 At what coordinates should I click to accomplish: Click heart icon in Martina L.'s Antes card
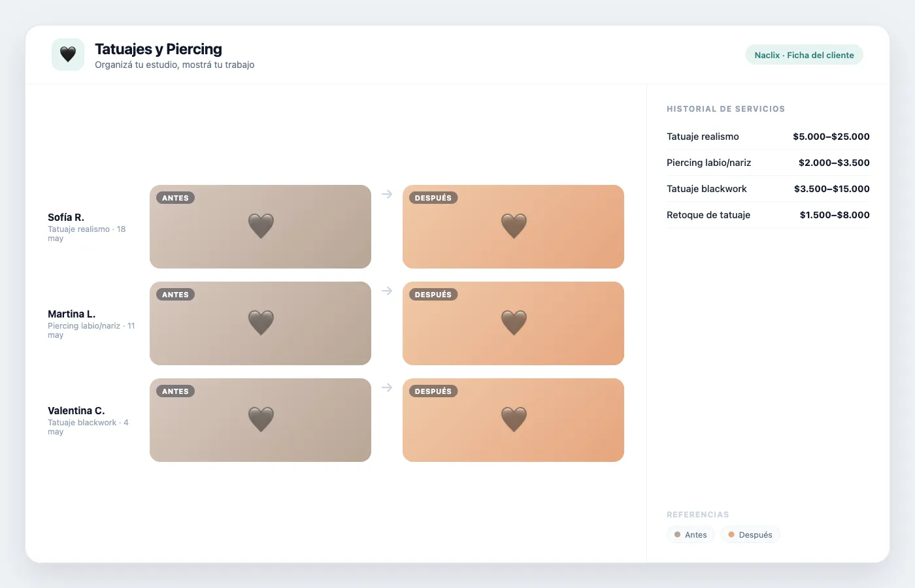(x=261, y=323)
